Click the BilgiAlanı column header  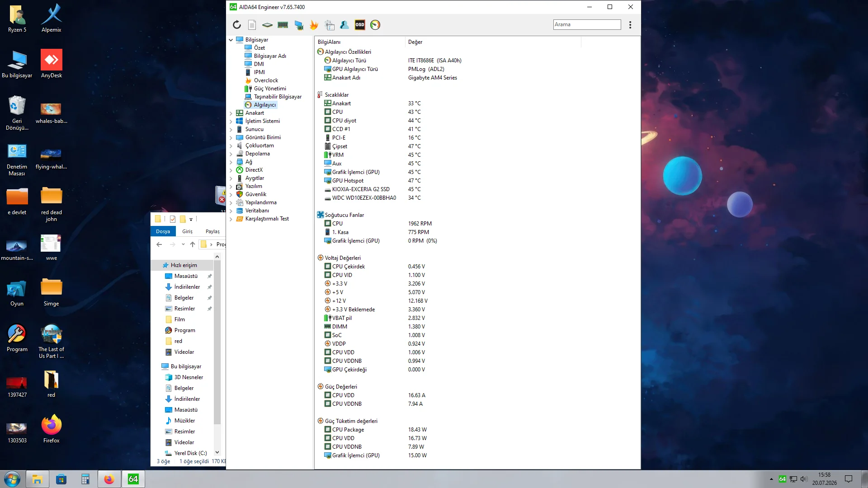pyautogui.click(x=360, y=42)
